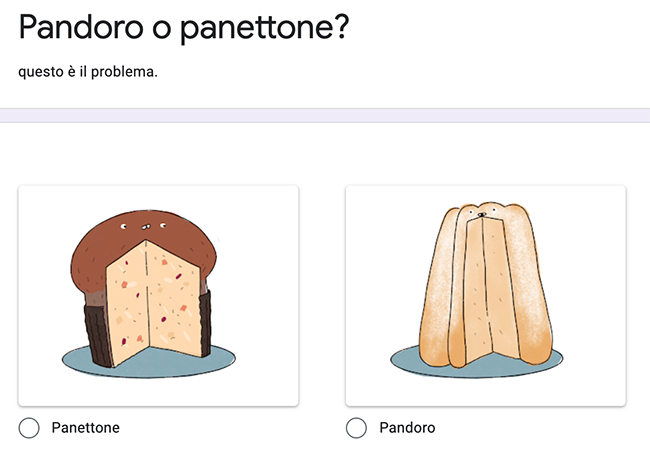650x457 pixels.
Task: Select the Panettone radio button
Action: tap(30, 428)
